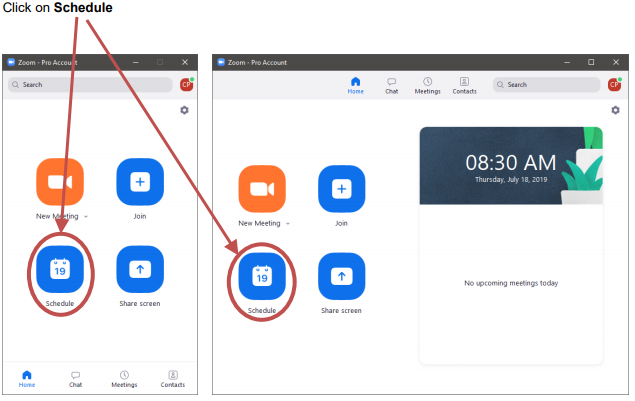Open Contacts tab in bottom navigation bar
The width and height of the screenshot is (635, 401).
click(x=173, y=378)
